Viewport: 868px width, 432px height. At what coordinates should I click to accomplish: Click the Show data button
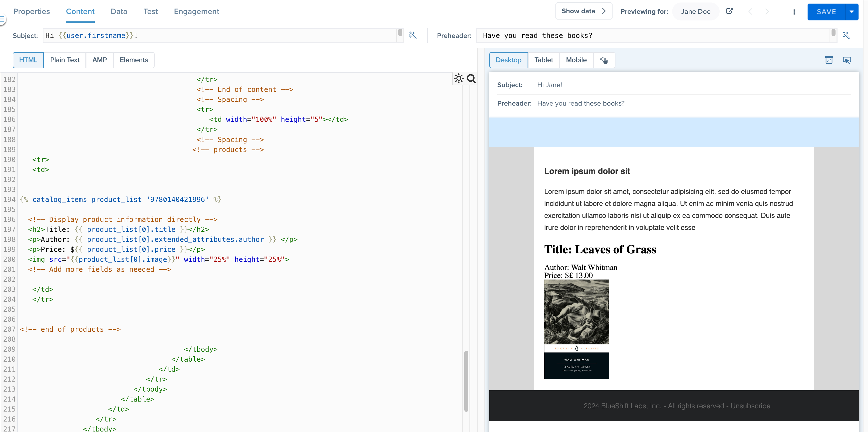[583, 11]
